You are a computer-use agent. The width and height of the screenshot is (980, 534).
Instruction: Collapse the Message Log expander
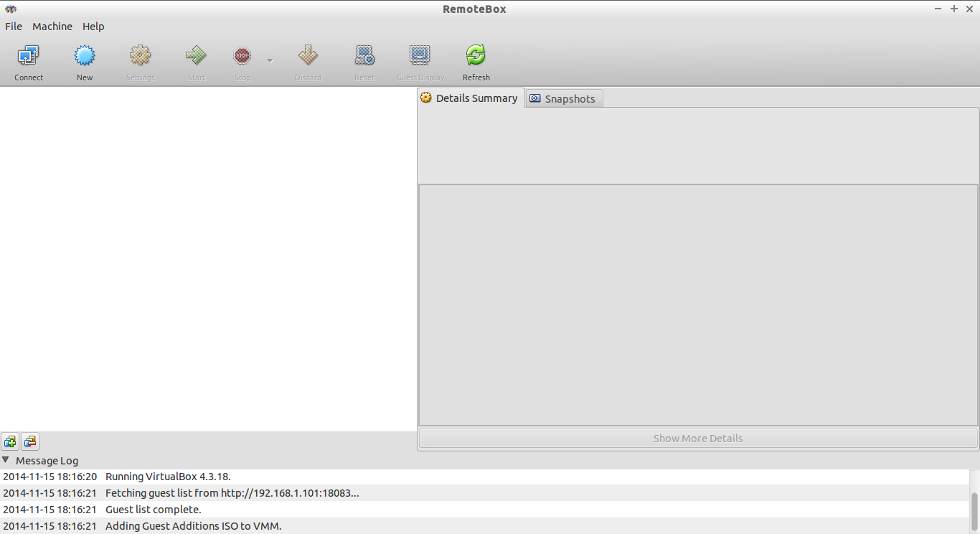(x=6, y=461)
